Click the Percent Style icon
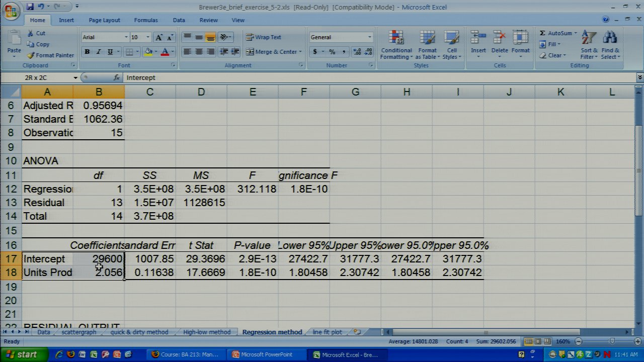The height and width of the screenshot is (362, 644). [x=332, y=52]
